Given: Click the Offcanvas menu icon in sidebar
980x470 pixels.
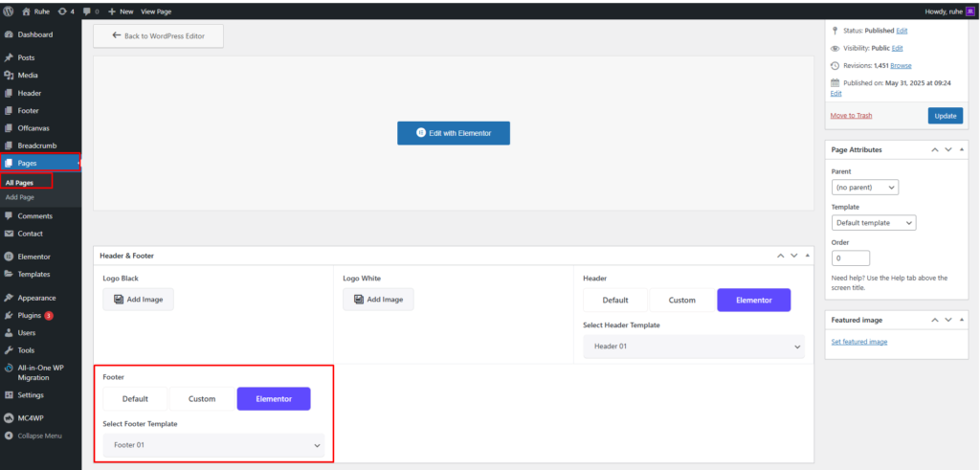Looking at the screenshot, I should tap(9, 128).
